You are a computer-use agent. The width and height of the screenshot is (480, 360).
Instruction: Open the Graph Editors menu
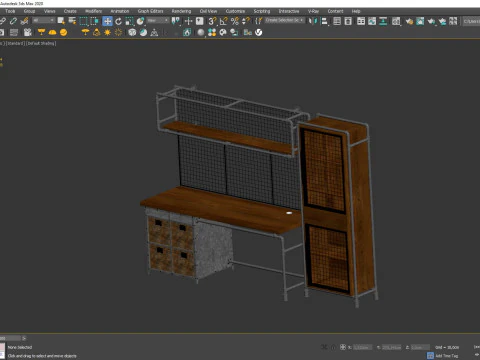150,11
